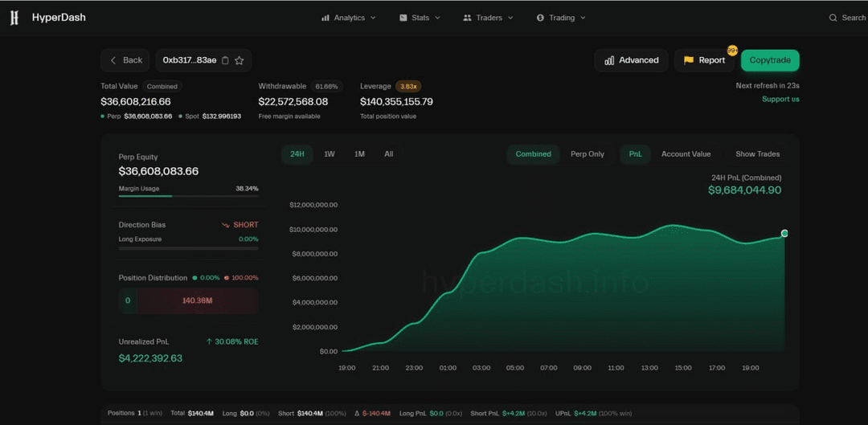Image resolution: width=868 pixels, height=425 pixels.
Task: Click the Search magnifier icon
Action: coord(833,18)
